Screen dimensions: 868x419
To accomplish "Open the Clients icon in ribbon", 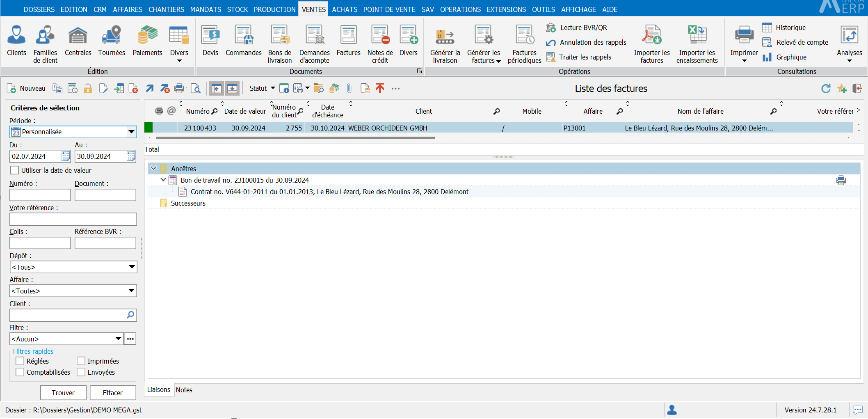I will coord(16,36).
